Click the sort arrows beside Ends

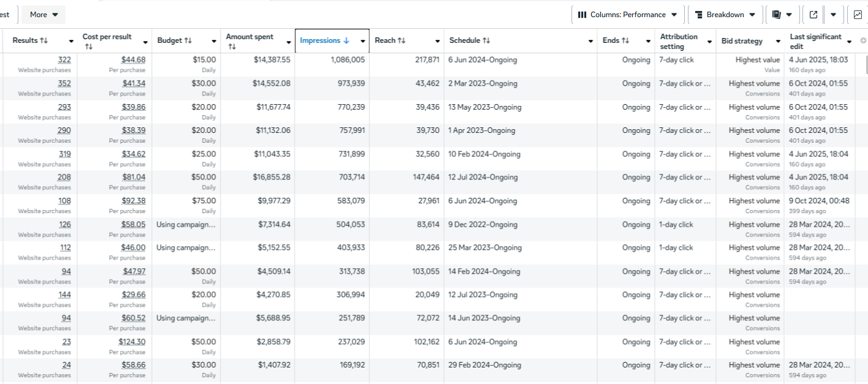pos(625,41)
